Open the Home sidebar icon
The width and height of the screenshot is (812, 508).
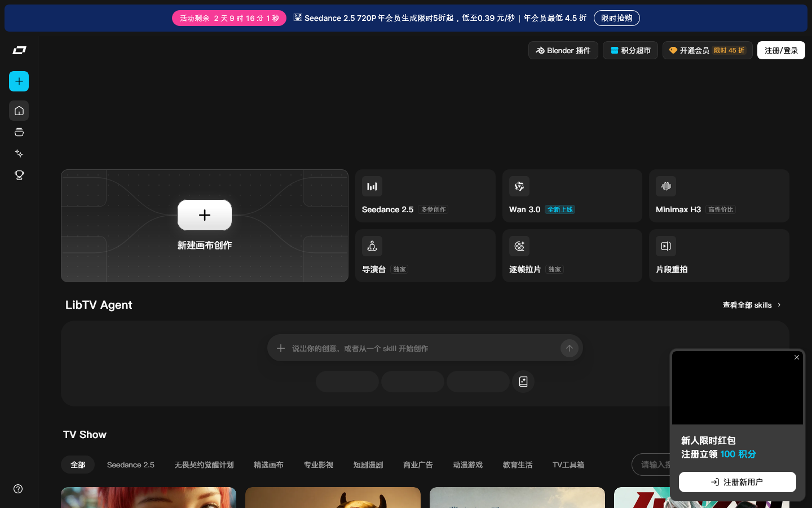pyautogui.click(x=19, y=111)
